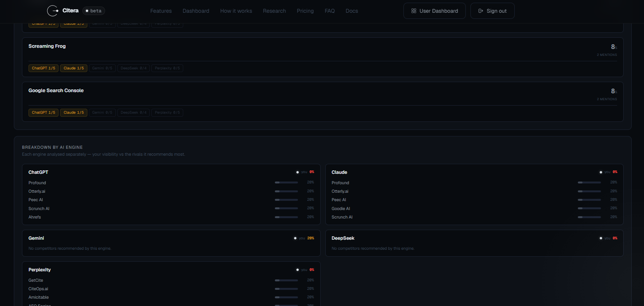The width and height of the screenshot is (644, 306).
Task: Click the ChatGPT engine card heading
Action: [x=38, y=172]
